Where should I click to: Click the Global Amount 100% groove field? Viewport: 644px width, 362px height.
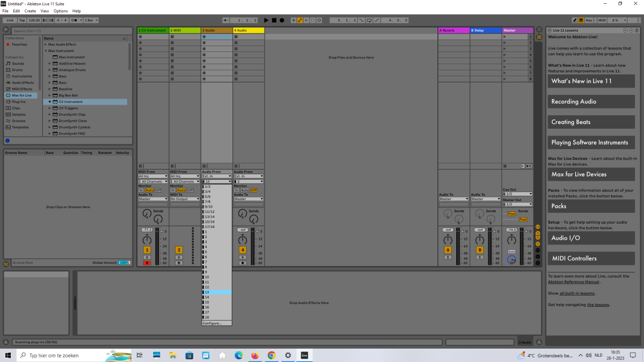pyautogui.click(x=124, y=262)
